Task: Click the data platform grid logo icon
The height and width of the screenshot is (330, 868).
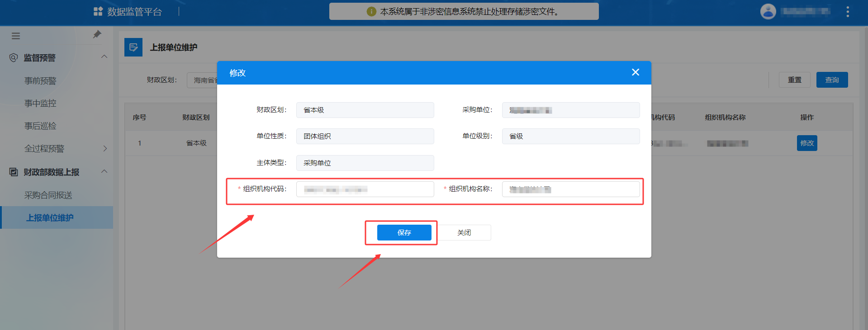Action: pyautogui.click(x=98, y=12)
